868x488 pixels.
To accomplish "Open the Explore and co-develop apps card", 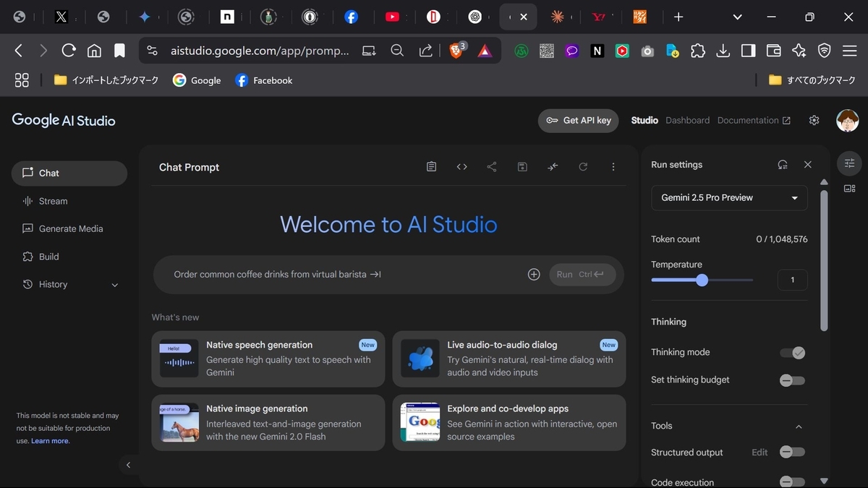I will coord(509,422).
